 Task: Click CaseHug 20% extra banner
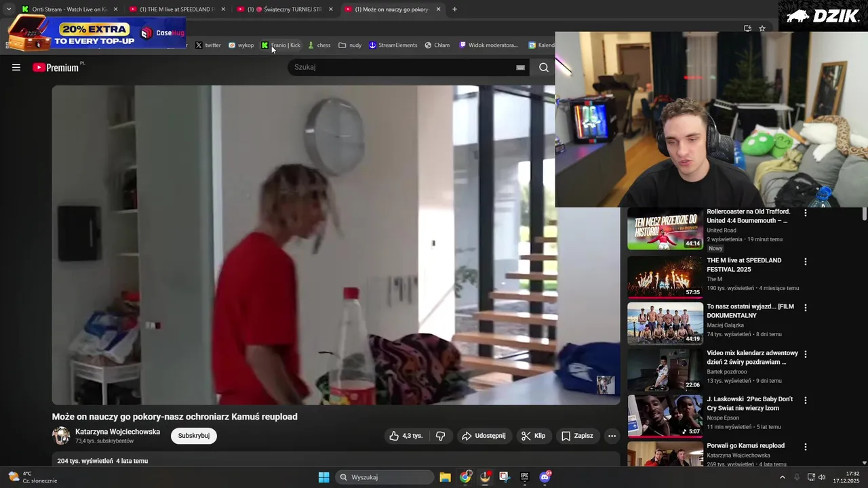tap(96, 32)
